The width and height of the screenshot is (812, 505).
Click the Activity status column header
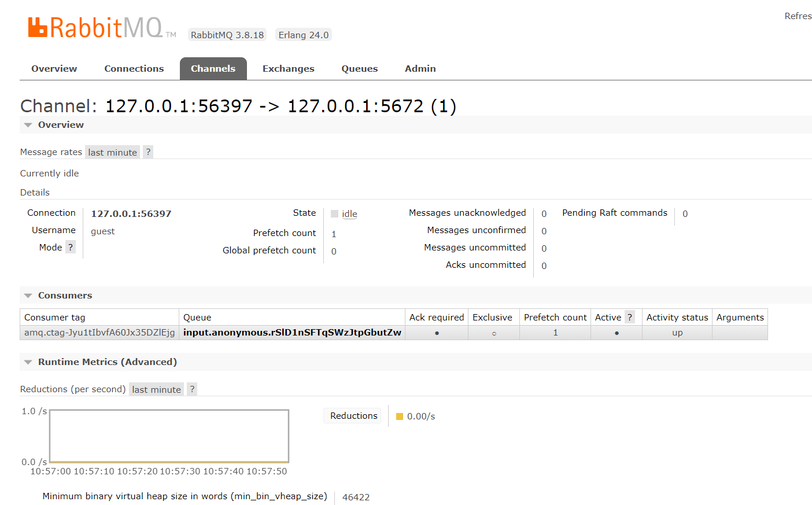677,317
